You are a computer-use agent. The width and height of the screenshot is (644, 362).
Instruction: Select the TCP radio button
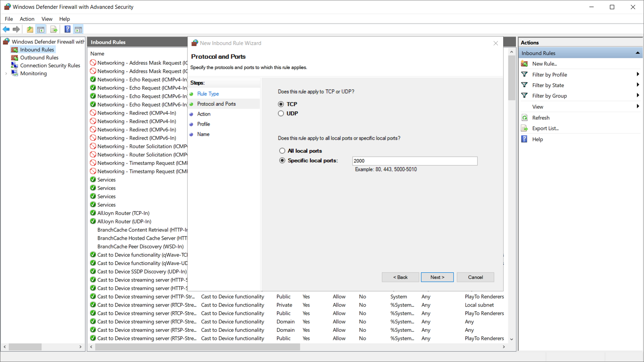click(x=281, y=104)
